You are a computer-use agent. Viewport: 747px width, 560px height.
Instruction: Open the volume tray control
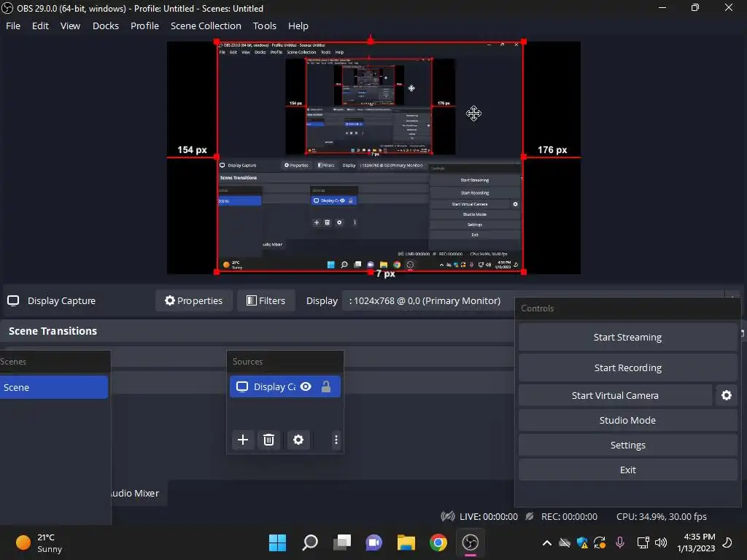click(661, 542)
